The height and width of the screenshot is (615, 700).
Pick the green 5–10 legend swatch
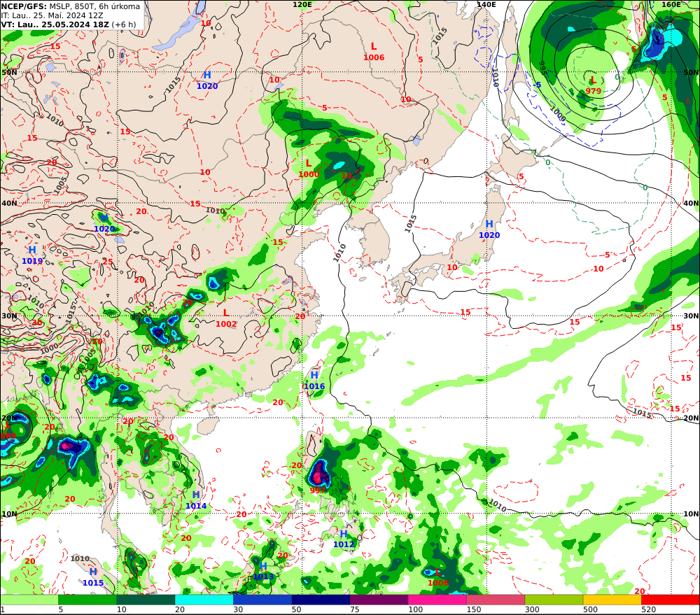[x=87, y=600]
